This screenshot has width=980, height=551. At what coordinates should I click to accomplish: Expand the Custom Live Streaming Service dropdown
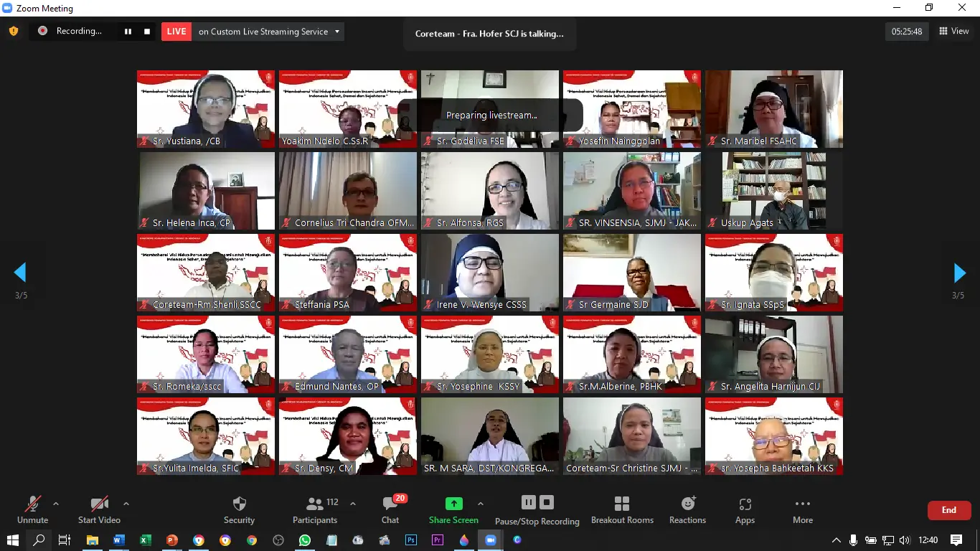click(x=337, y=32)
